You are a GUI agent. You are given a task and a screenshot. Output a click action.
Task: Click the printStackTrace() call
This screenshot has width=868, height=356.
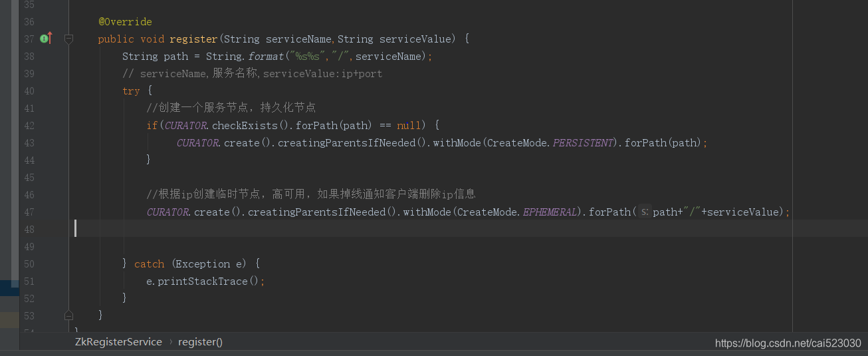pos(208,281)
